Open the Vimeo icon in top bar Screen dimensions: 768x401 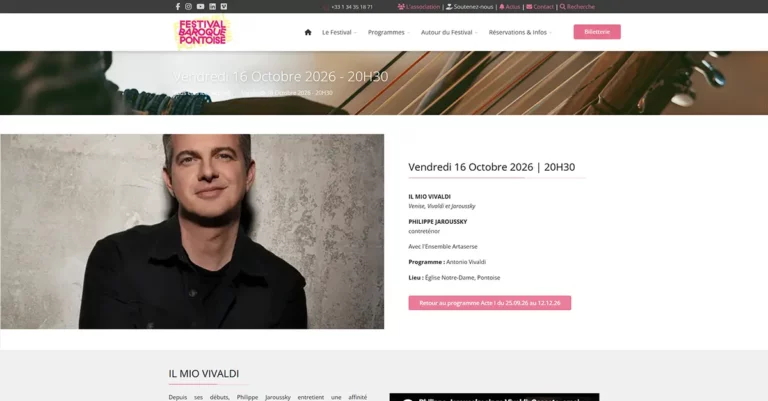tap(224, 6)
